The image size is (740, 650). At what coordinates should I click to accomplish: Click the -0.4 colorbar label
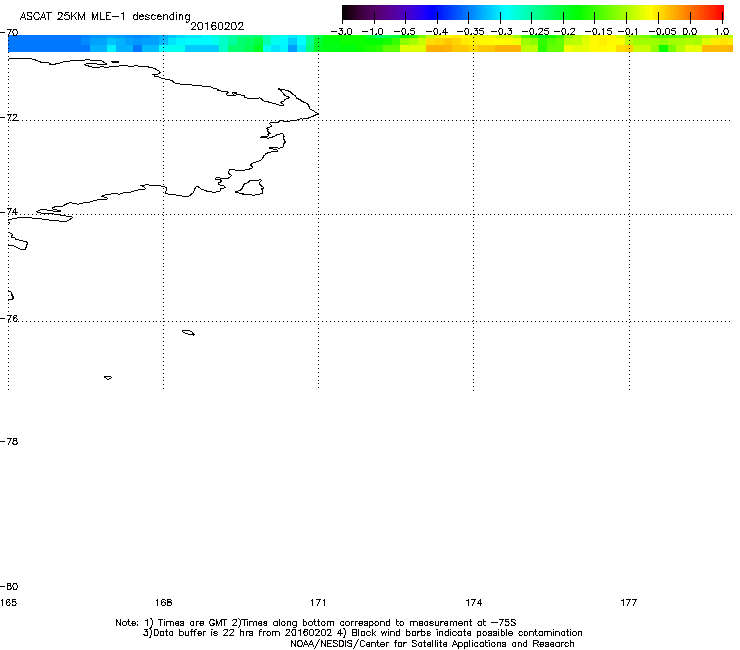point(437,32)
